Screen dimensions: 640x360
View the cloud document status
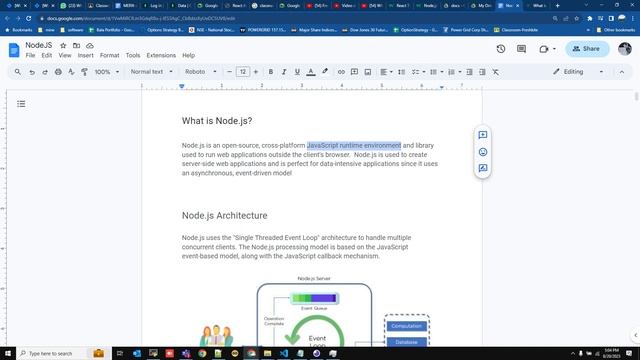point(90,45)
